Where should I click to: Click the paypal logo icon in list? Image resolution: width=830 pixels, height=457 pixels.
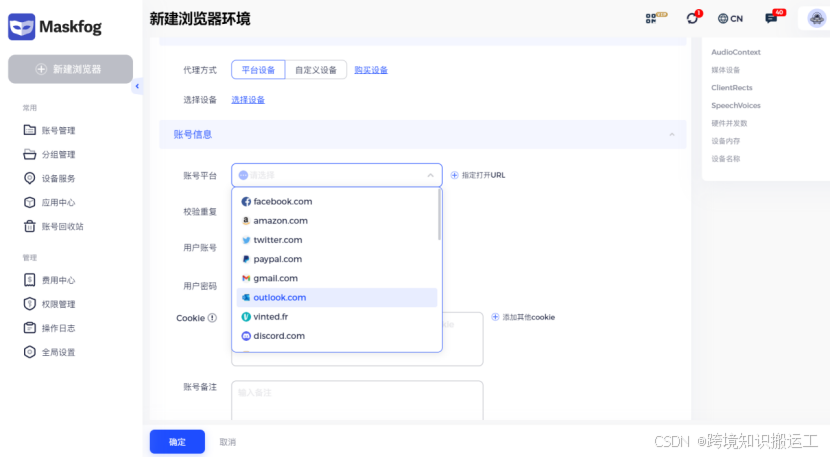tap(246, 259)
